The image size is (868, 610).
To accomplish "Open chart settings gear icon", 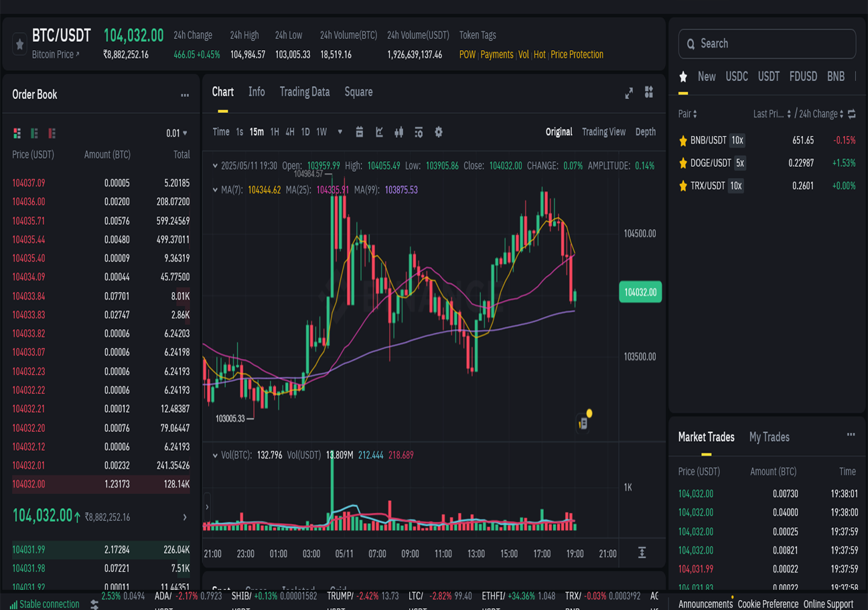I will pos(439,132).
